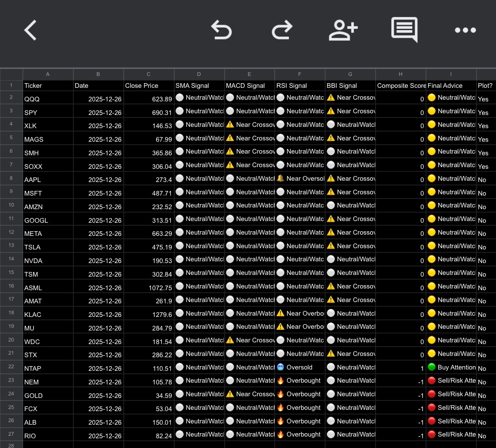Image resolution: width=496 pixels, height=448 pixels.
Task: Select XLK's Near Crossover MACD cell
Action: tap(249, 125)
